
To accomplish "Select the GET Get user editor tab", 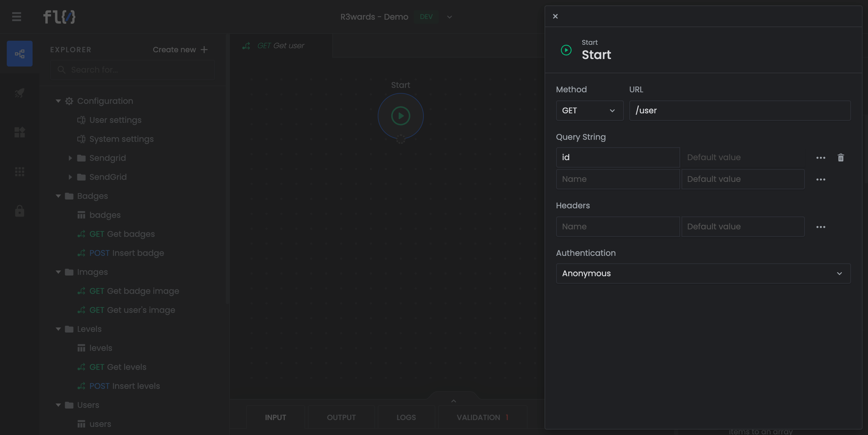I will point(281,46).
